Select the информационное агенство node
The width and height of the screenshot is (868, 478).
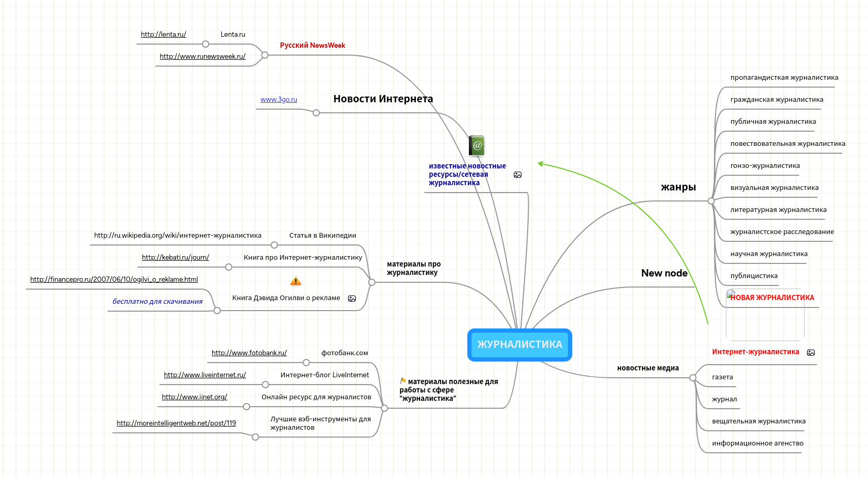757,443
